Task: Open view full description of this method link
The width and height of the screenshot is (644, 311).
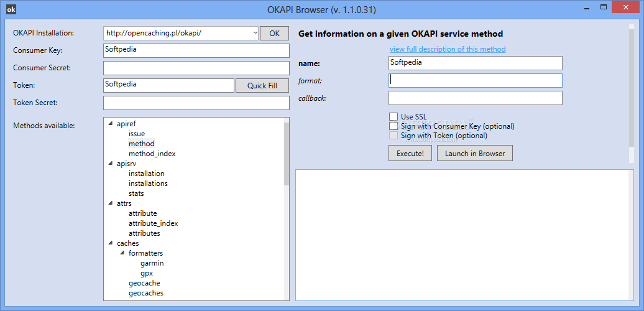Action: [448, 49]
